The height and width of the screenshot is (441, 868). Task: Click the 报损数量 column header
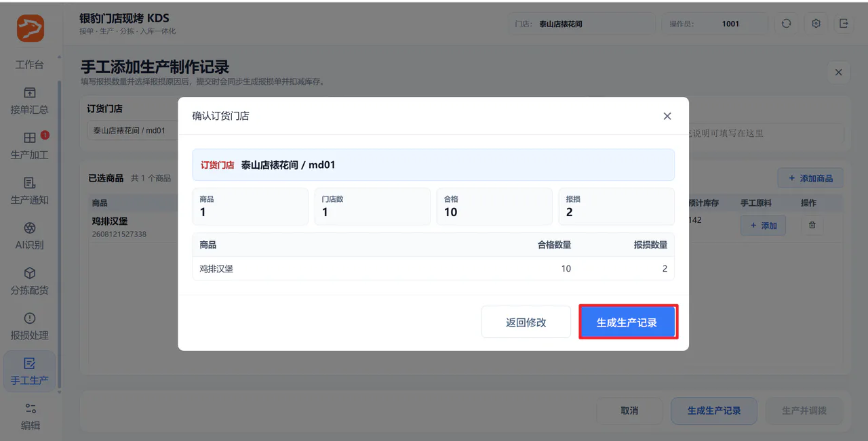pos(650,245)
